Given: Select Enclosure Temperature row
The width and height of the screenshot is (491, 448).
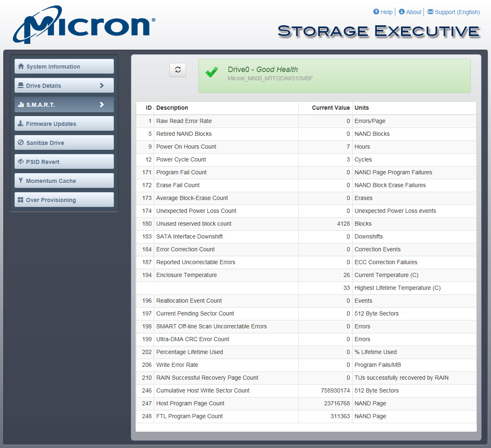Looking at the screenshot, I should (x=306, y=275).
